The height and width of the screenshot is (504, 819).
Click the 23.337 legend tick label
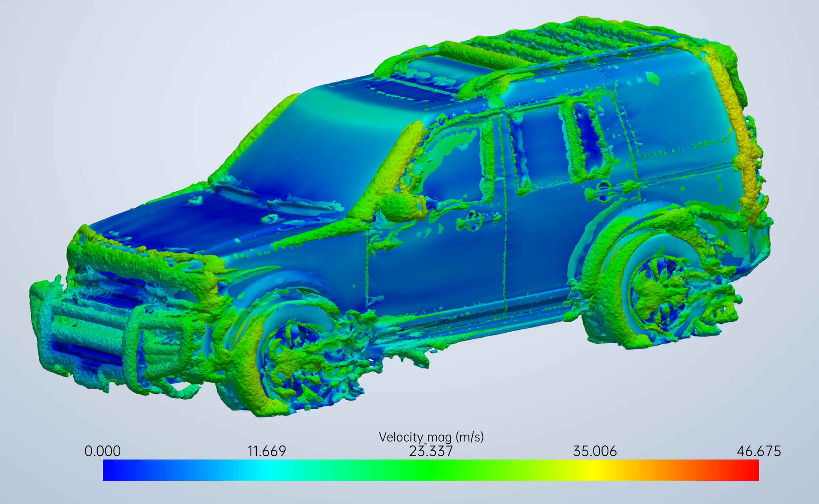coord(431,451)
